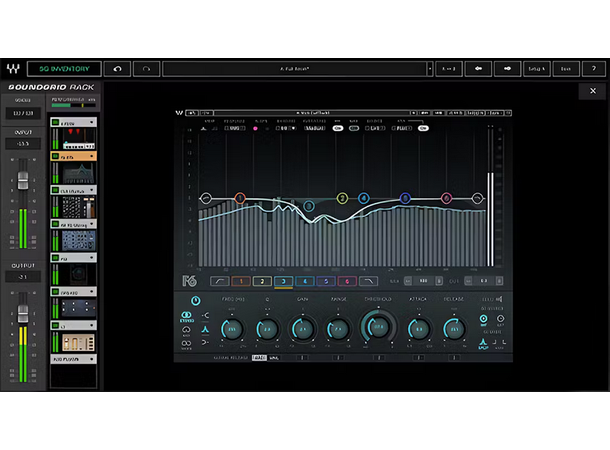Undo the last SoundGrid Rack action
Screen dimensions: 610x450
117,69
